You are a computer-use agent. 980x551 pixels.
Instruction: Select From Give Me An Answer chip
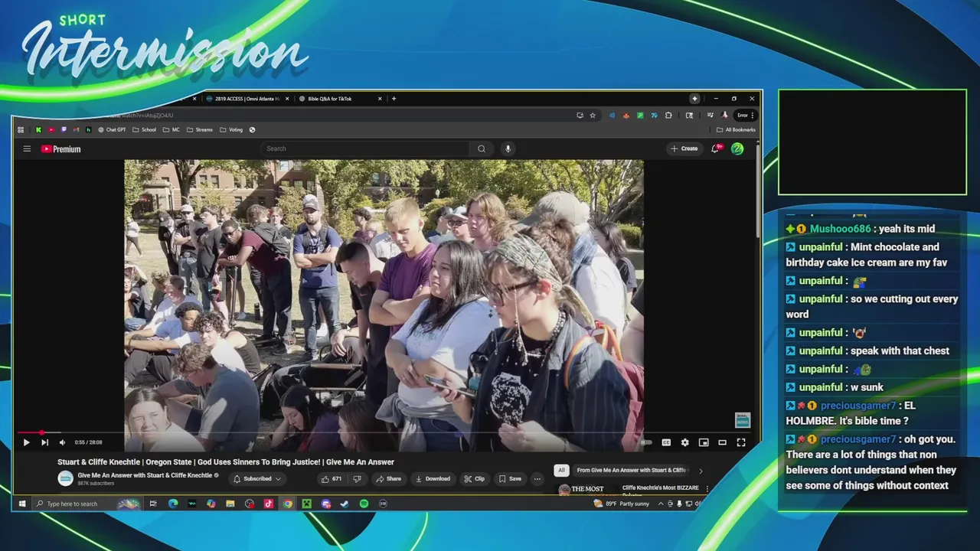point(631,470)
